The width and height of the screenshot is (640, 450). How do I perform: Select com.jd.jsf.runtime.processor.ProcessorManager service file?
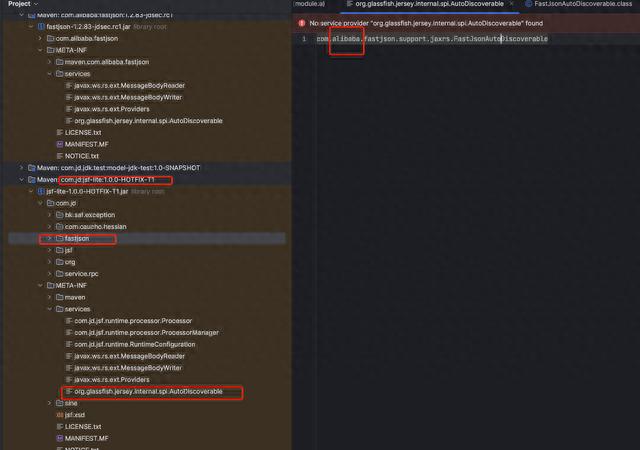(x=147, y=333)
